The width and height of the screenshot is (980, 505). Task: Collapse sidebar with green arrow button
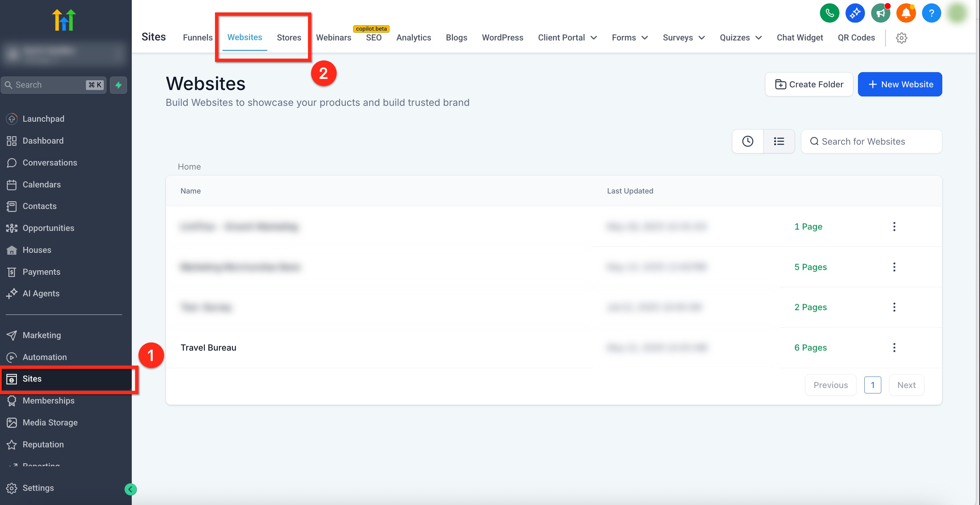(x=130, y=489)
